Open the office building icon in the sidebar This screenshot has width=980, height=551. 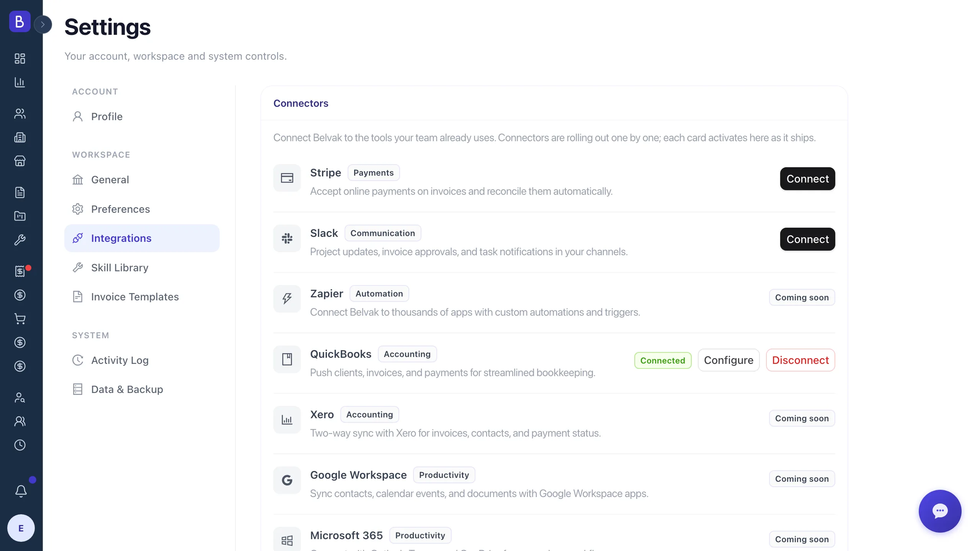pyautogui.click(x=20, y=137)
